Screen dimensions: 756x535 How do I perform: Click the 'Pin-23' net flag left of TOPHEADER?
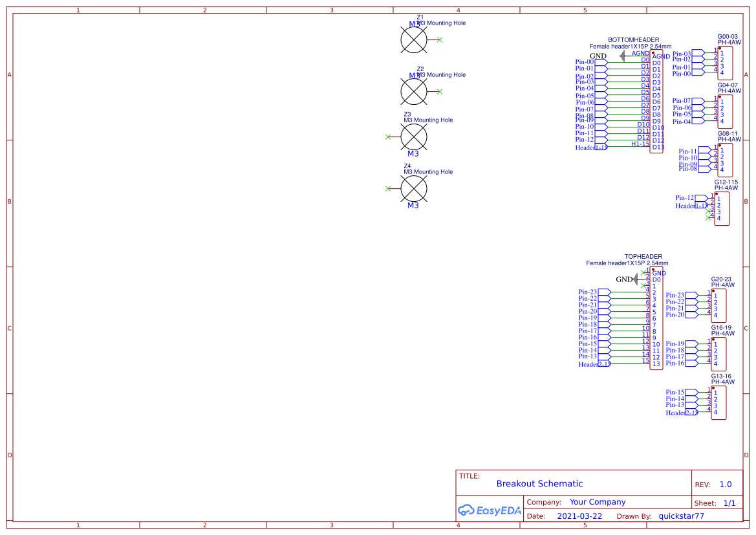[595, 292]
